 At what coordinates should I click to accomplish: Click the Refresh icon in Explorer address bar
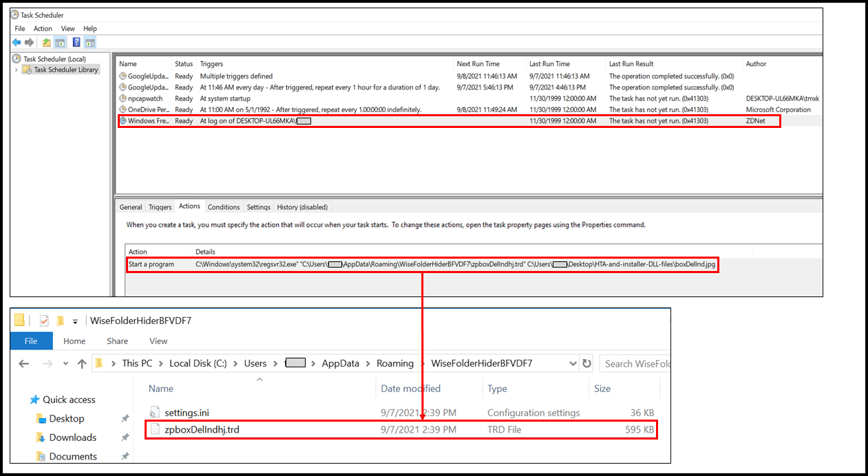point(586,363)
